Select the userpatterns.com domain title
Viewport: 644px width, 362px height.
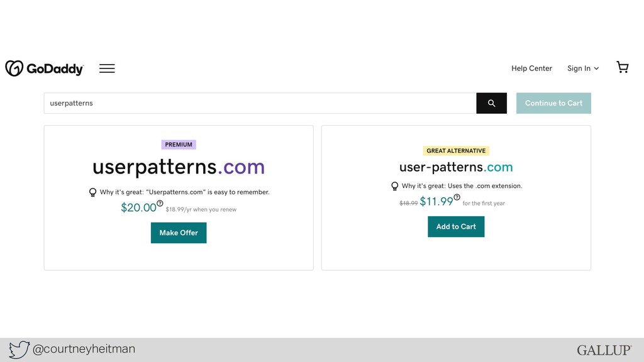point(179,167)
